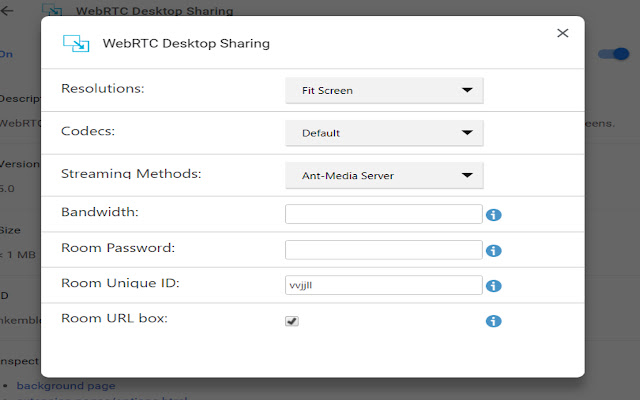Image resolution: width=640 pixels, height=400 pixels.
Task: Open Streaming Methods dropdown showing Ant-Media Server
Action: coord(384,175)
